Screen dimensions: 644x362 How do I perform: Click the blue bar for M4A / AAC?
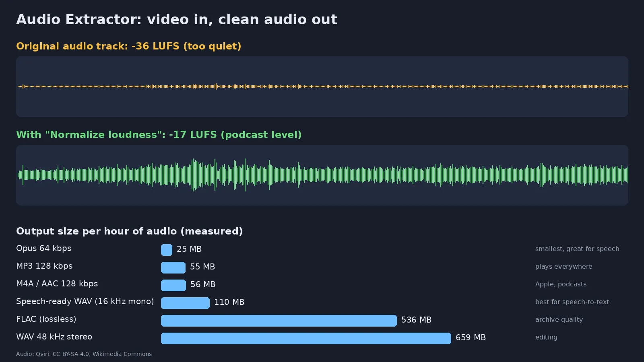tap(173, 285)
